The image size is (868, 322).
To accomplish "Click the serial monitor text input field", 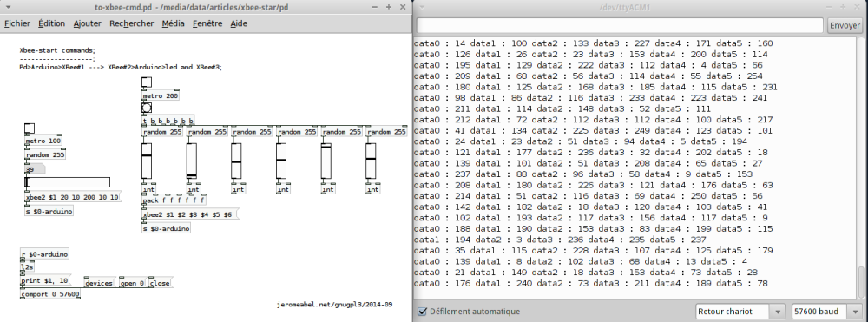I will (620, 25).
